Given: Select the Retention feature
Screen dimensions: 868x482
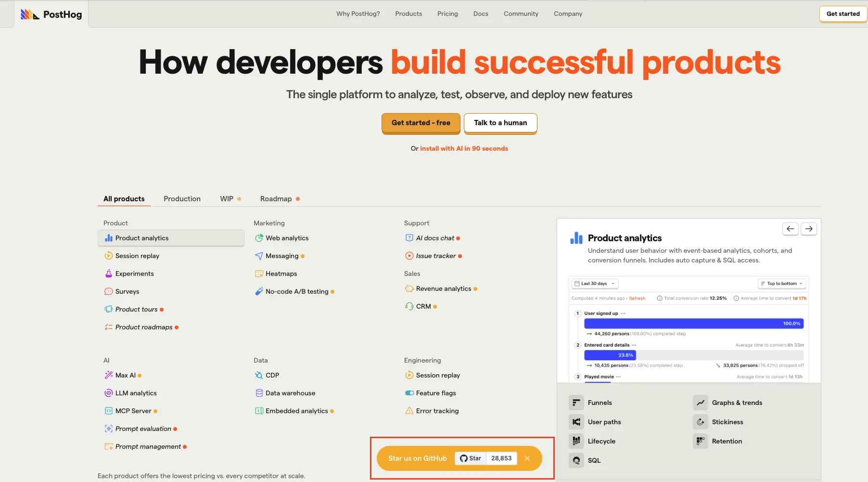Looking at the screenshot, I should point(717,441).
